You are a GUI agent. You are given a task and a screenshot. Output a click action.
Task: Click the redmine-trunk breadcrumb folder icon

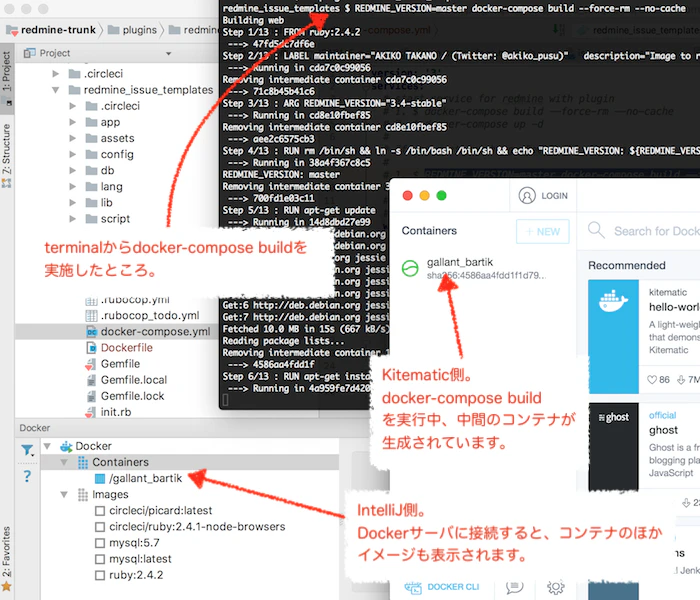pyautogui.click(x=12, y=30)
